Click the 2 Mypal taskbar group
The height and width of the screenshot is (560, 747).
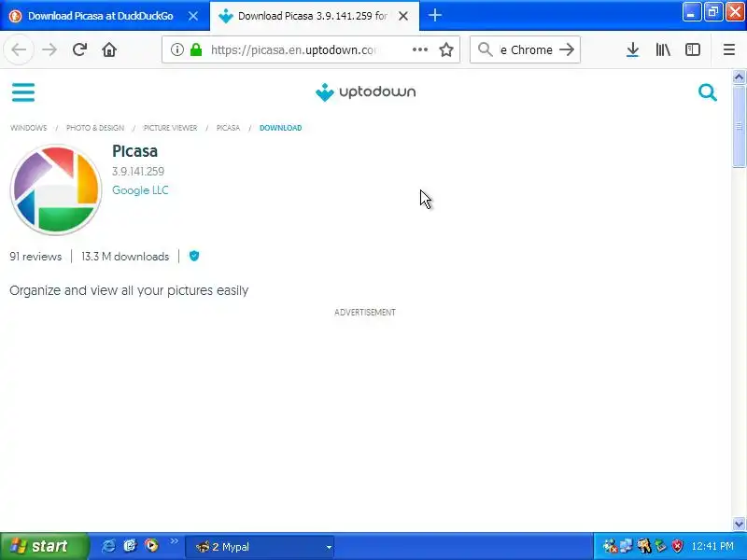(x=260, y=547)
